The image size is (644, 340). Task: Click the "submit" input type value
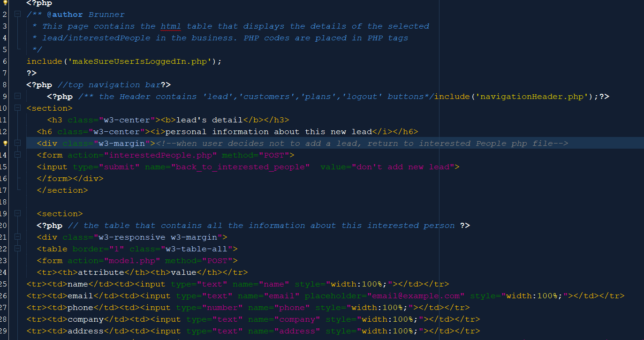click(119, 167)
